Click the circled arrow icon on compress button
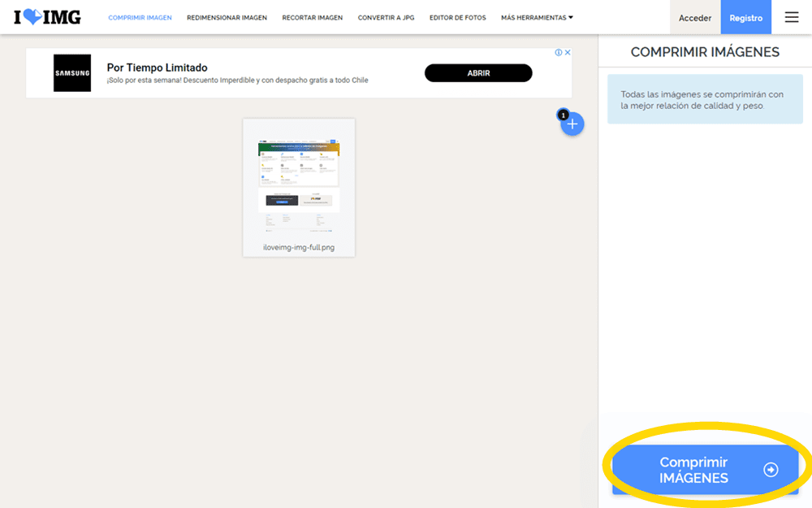The width and height of the screenshot is (812, 508). tap(771, 470)
